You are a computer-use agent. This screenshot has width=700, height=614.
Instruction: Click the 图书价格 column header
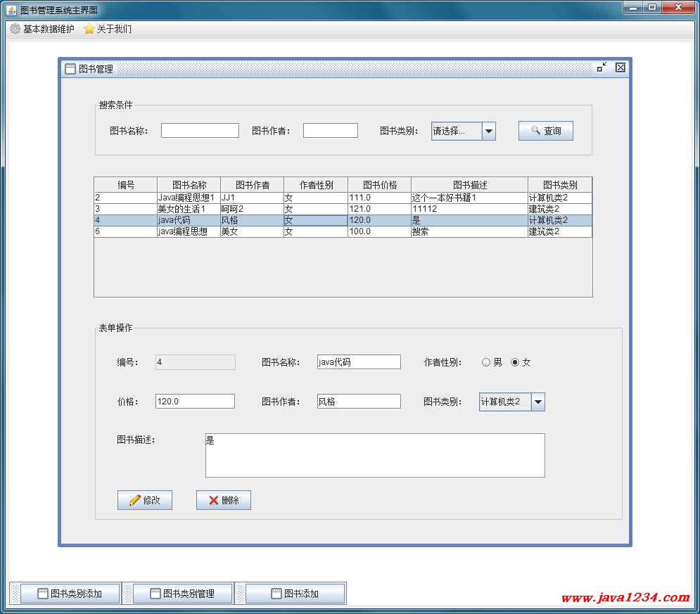click(x=379, y=185)
